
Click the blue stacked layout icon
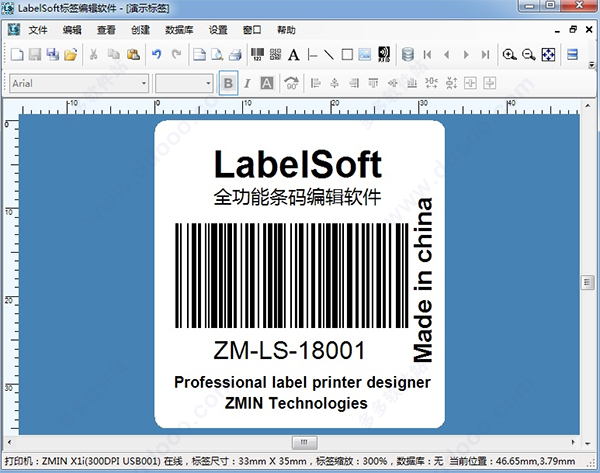point(572,54)
